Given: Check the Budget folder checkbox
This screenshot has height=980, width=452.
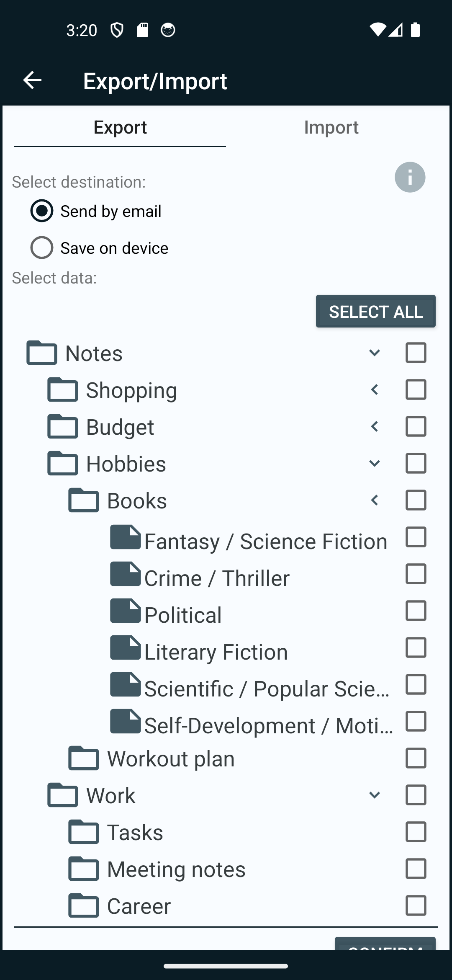Looking at the screenshot, I should pos(416,426).
